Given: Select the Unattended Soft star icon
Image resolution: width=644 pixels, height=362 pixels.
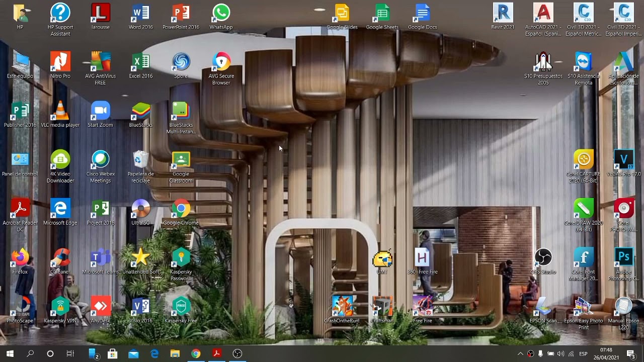Looking at the screenshot, I should pyautogui.click(x=141, y=260).
